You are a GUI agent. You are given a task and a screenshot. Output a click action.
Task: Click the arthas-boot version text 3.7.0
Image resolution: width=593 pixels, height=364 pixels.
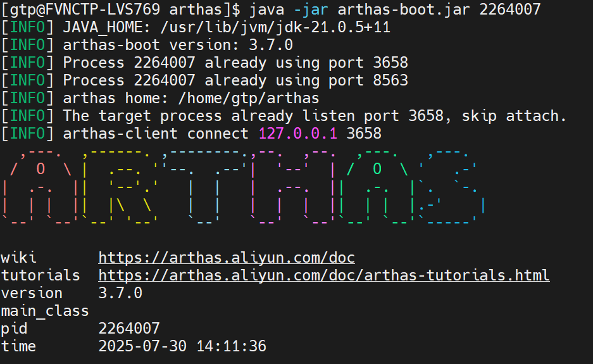(x=271, y=45)
